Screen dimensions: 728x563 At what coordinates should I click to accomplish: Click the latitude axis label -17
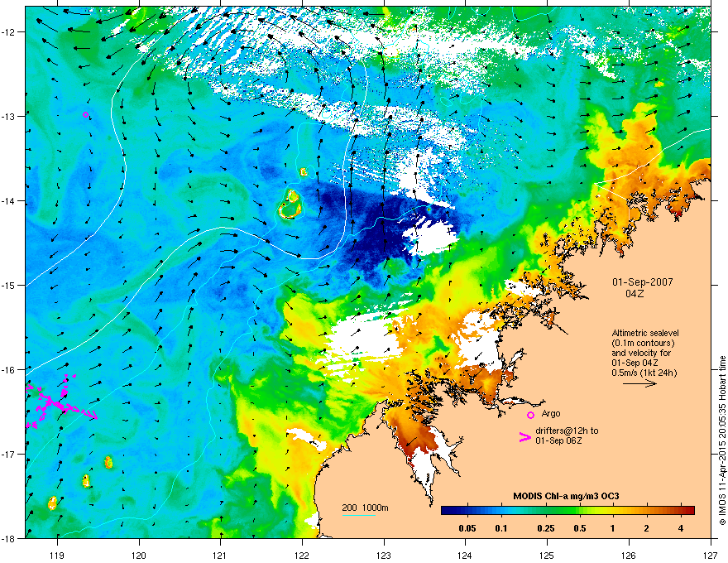click(8, 454)
